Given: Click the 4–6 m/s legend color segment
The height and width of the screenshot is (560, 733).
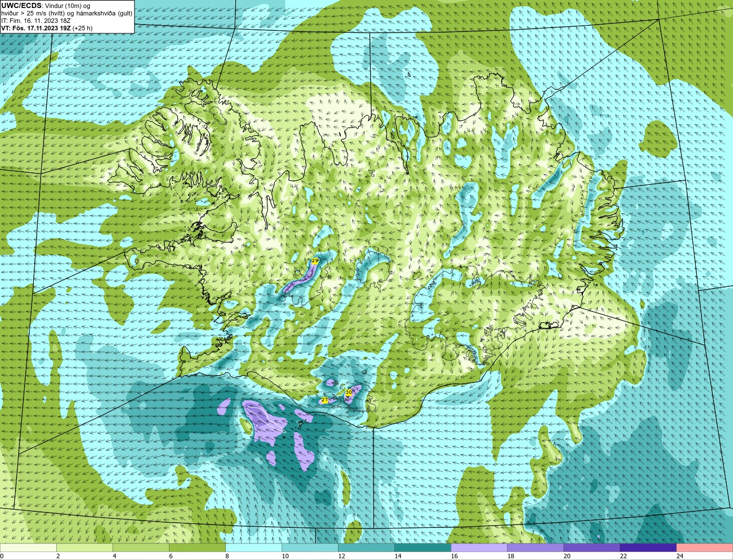Looking at the screenshot, I should (141, 548).
